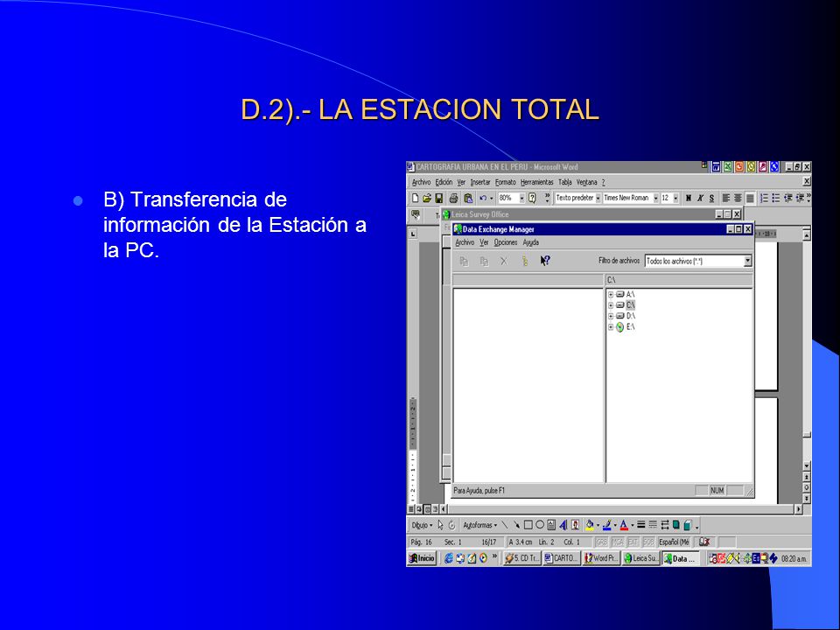Image resolution: width=840 pixels, height=630 pixels.
Task: Click the Numbered list icon in Word toolbar
Action: coord(764,198)
